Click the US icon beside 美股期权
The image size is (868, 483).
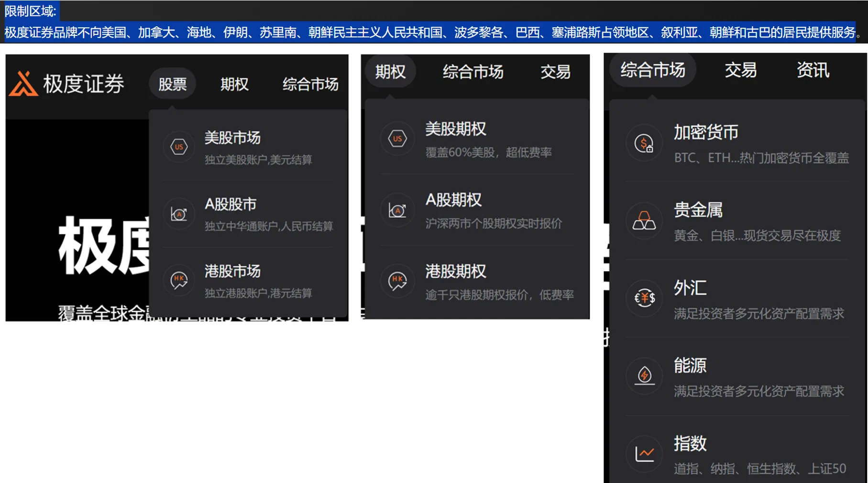click(397, 139)
